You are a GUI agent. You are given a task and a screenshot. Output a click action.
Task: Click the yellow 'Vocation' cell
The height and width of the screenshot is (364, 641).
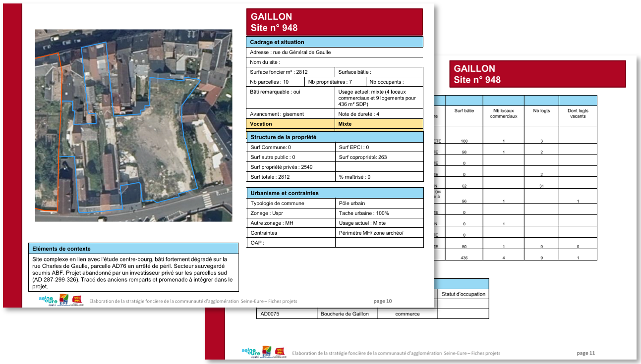coord(291,124)
